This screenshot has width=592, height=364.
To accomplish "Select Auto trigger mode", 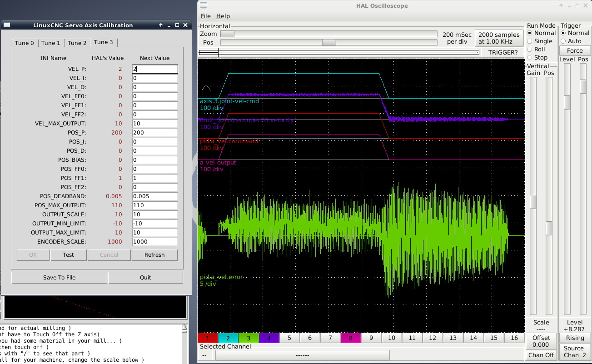I will (572, 41).
